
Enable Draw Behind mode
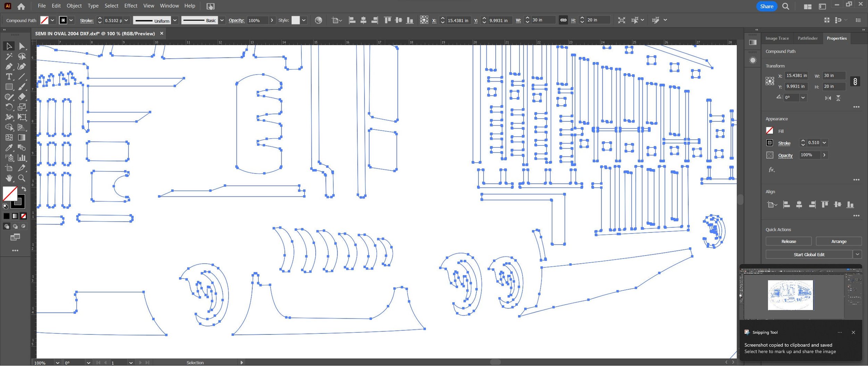coord(15,226)
